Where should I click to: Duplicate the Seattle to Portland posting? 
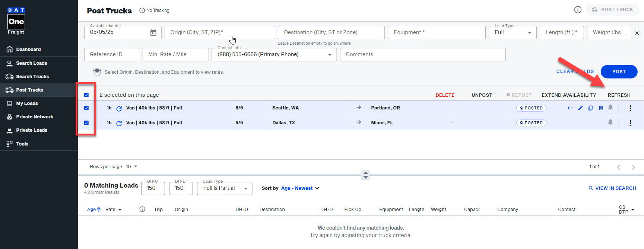(x=590, y=108)
